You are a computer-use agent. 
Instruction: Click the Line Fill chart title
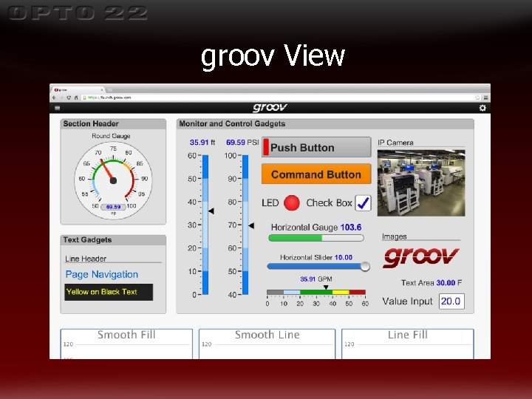(x=407, y=335)
